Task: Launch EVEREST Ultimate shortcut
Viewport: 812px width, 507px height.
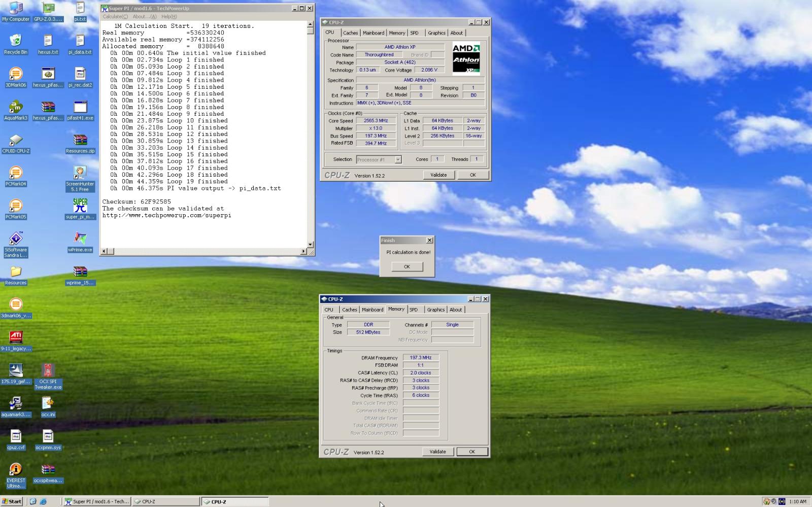Action: [x=16, y=476]
